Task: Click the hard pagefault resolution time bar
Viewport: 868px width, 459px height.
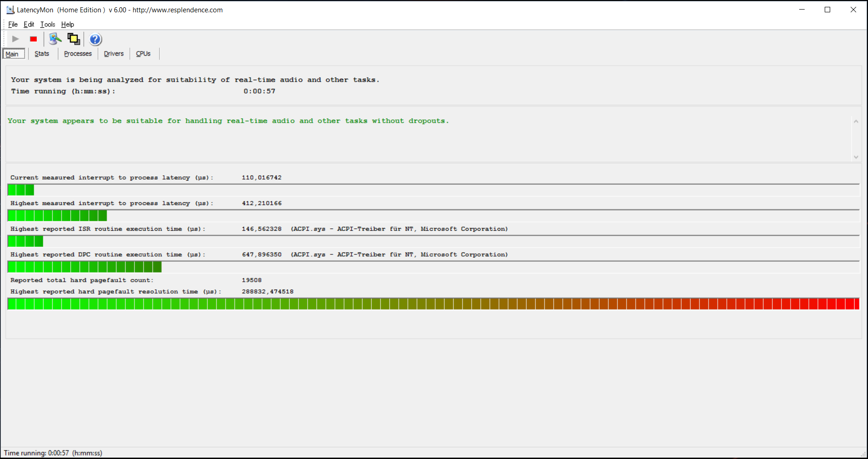Action: pos(433,304)
